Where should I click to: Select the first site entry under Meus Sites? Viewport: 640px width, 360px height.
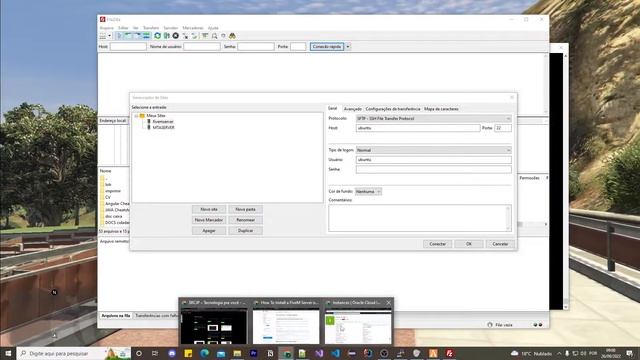click(163, 122)
